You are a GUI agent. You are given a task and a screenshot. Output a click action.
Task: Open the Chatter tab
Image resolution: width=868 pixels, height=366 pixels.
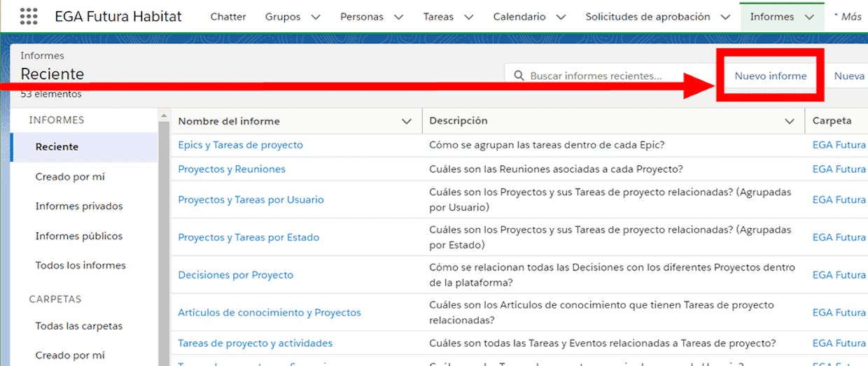point(228,17)
